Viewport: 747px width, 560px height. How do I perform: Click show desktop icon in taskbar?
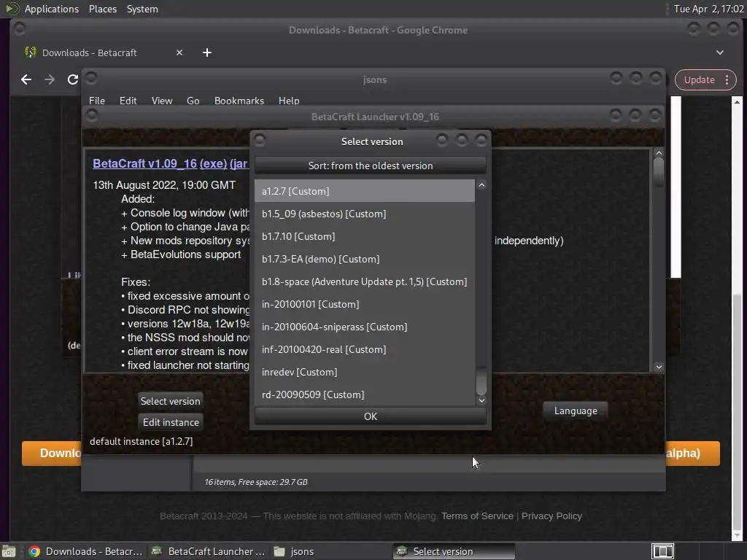(x=9, y=551)
